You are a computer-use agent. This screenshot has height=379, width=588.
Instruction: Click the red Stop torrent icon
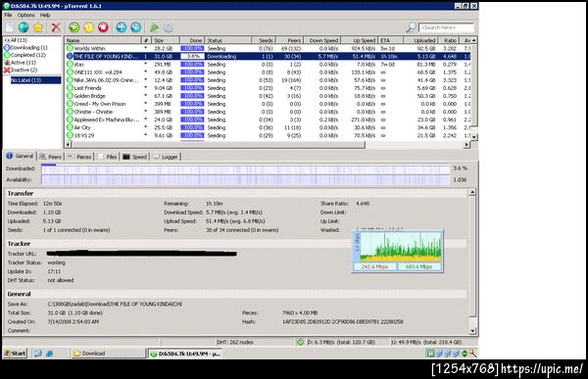[x=103, y=27]
